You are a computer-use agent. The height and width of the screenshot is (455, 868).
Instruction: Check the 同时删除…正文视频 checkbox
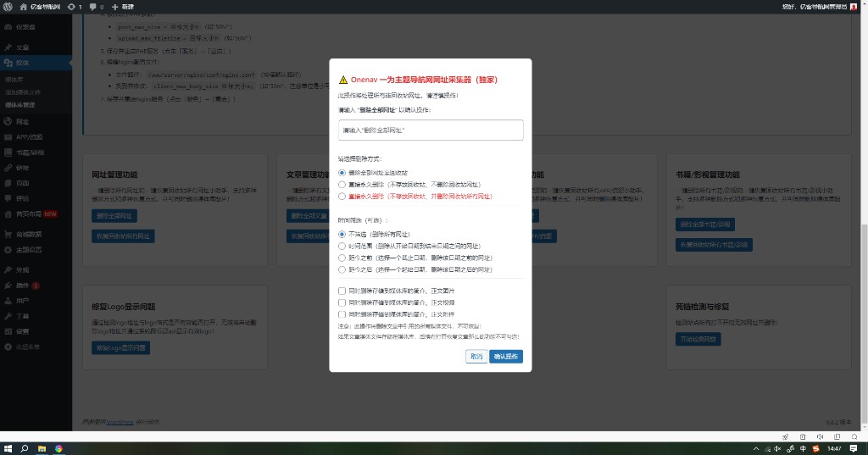pyautogui.click(x=342, y=302)
